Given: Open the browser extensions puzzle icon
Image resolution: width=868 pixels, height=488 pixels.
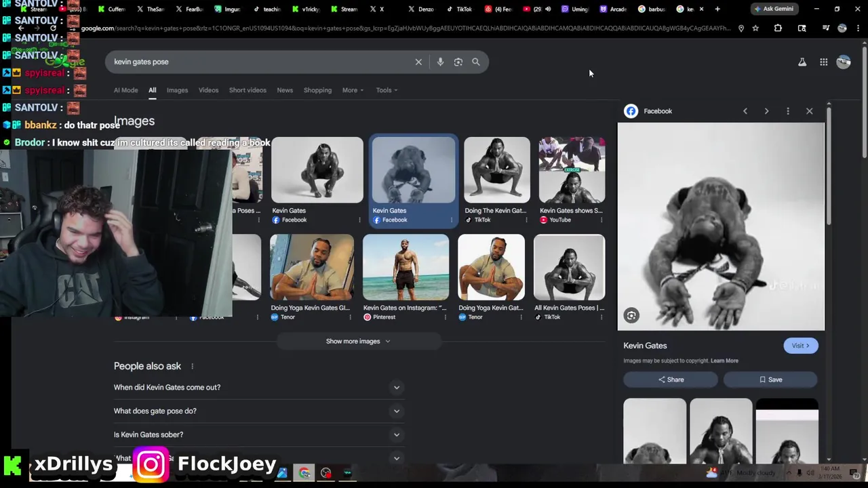Looking at the screenshot, I should pos(778,28).
